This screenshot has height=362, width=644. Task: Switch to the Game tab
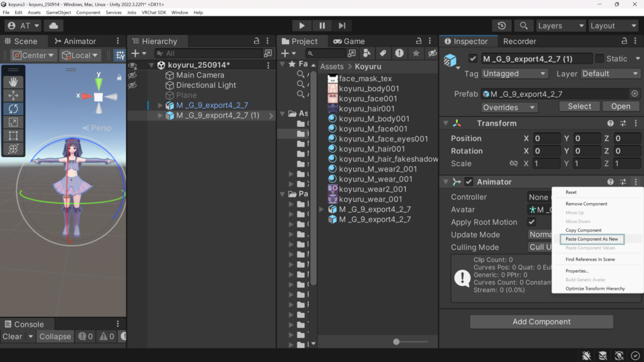coord(349,41)
